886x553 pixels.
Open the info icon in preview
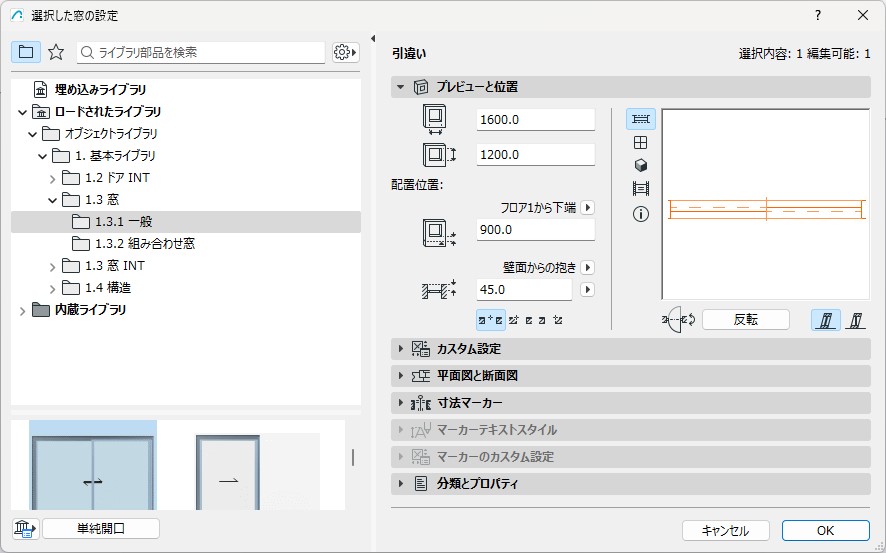pyautogui.click(x=641, y=214)
